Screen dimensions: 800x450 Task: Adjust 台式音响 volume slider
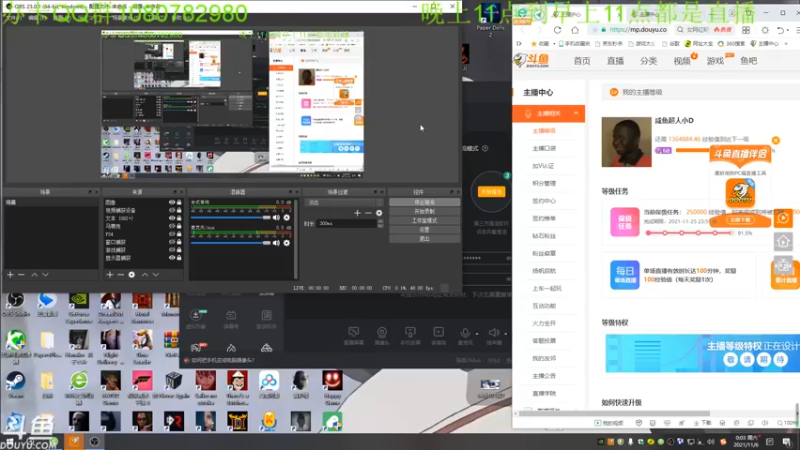point(230,217)
